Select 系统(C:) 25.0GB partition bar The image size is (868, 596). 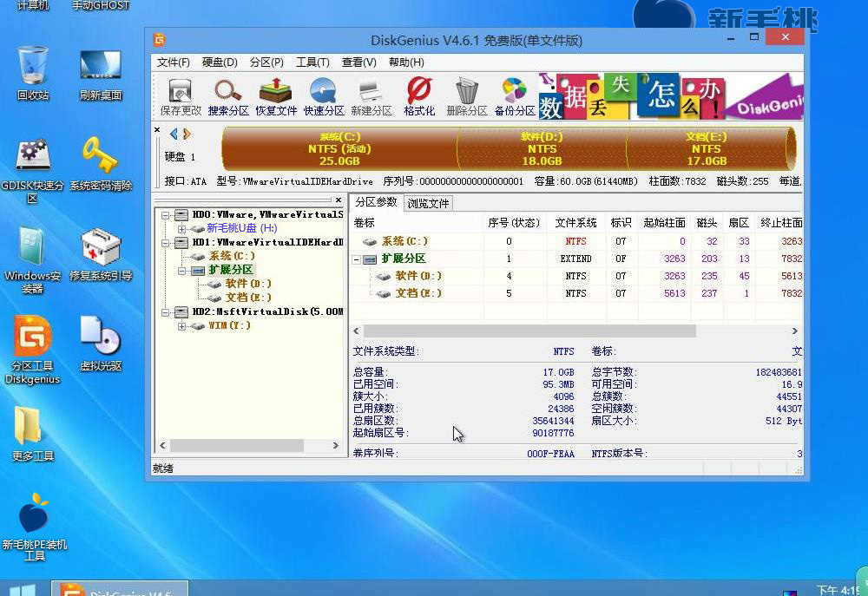tap(340, 148)
